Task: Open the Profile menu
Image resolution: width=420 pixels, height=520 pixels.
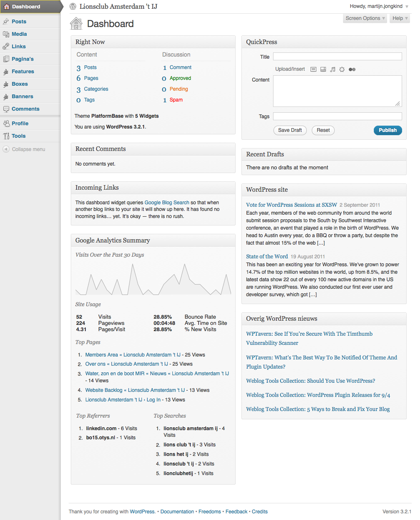Action: pos(20,123)
